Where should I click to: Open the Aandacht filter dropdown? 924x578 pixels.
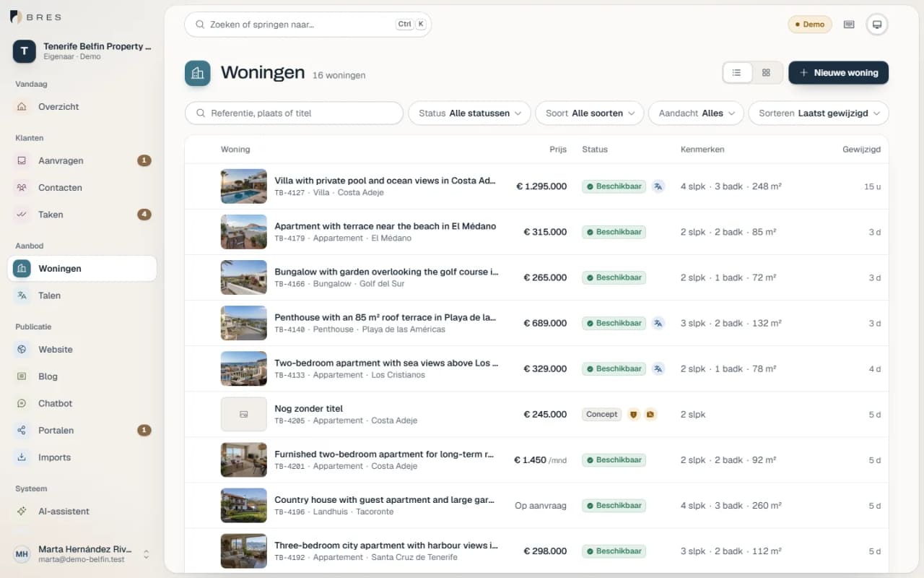point(697,113)
